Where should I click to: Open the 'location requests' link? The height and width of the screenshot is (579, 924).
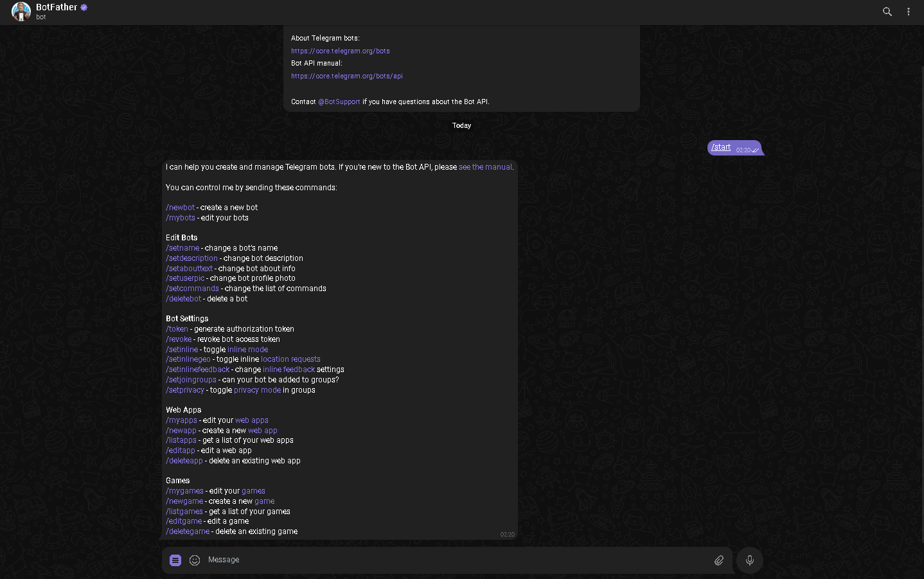[x=290, y=359]
